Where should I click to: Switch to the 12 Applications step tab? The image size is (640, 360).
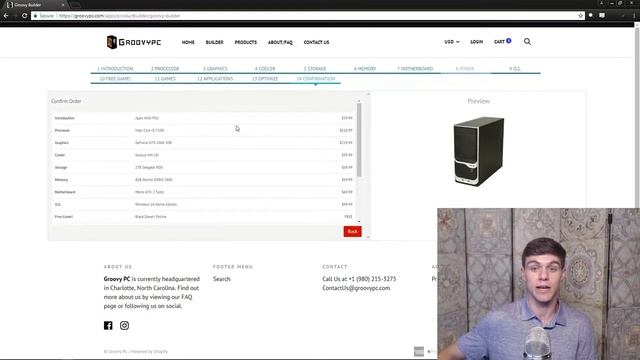pyautogui.click(x=215, y=78)
